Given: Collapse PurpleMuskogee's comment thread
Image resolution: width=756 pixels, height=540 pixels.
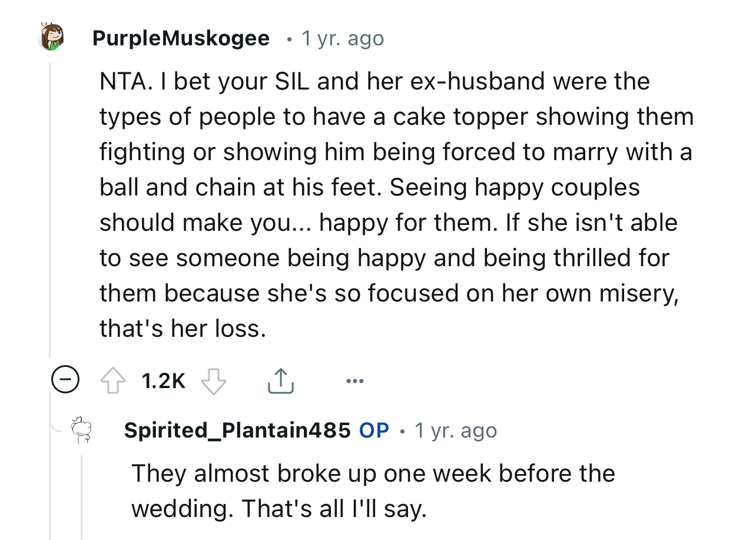Looking at the screenshot, I should [x=65, y=380].
